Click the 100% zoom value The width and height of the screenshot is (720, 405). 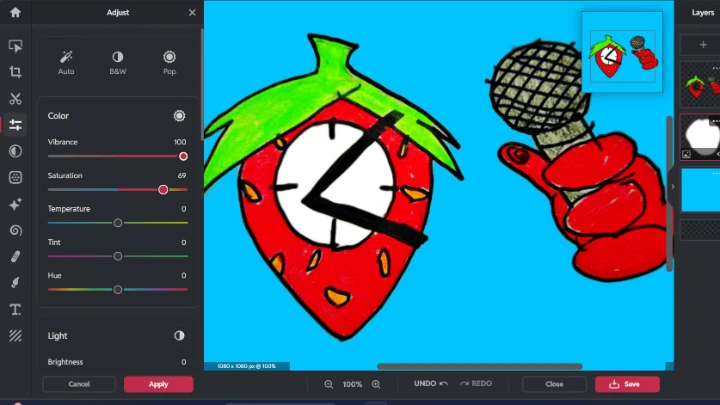pos(352,384)
